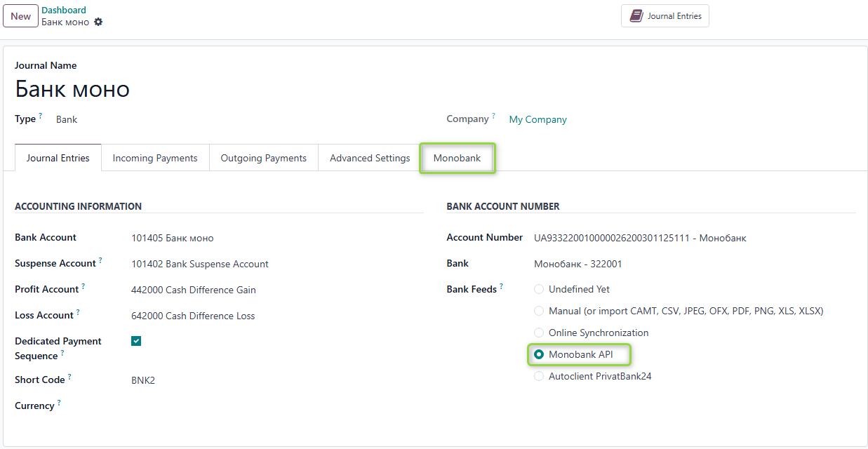Click the help icon next to Bank Feeds
This screenshot has height=449, width=868.
point(502,286)
